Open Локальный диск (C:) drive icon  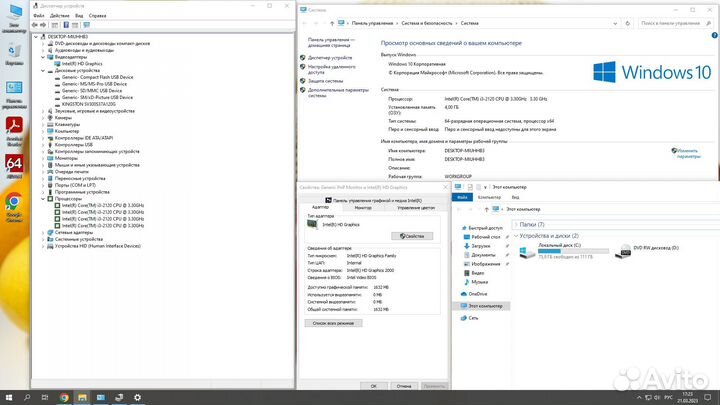(527, 252)
